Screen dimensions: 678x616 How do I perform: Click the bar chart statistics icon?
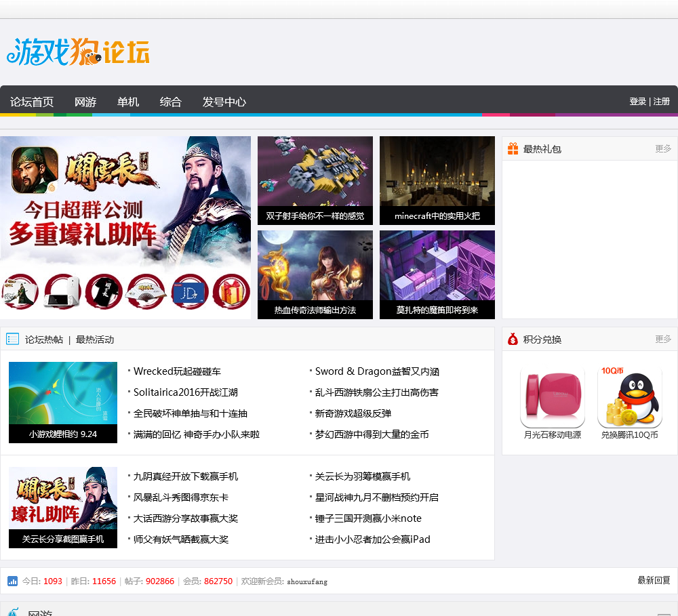[12, 581]
